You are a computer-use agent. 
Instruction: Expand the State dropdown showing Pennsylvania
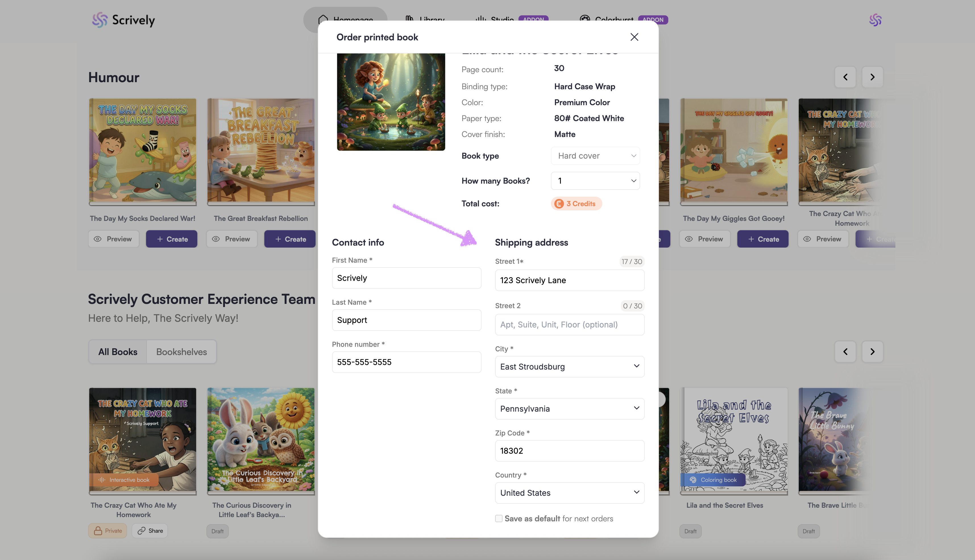pos(569,408)
